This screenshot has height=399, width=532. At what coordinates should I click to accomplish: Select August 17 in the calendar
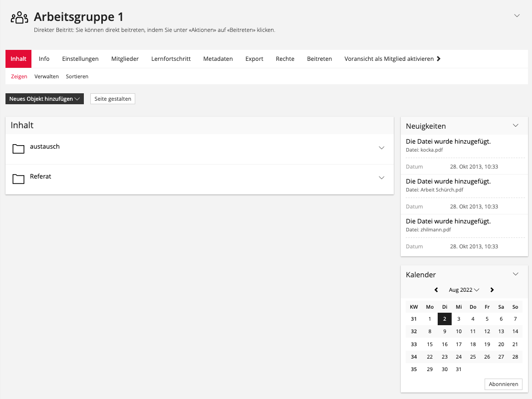tap(459, 344)
